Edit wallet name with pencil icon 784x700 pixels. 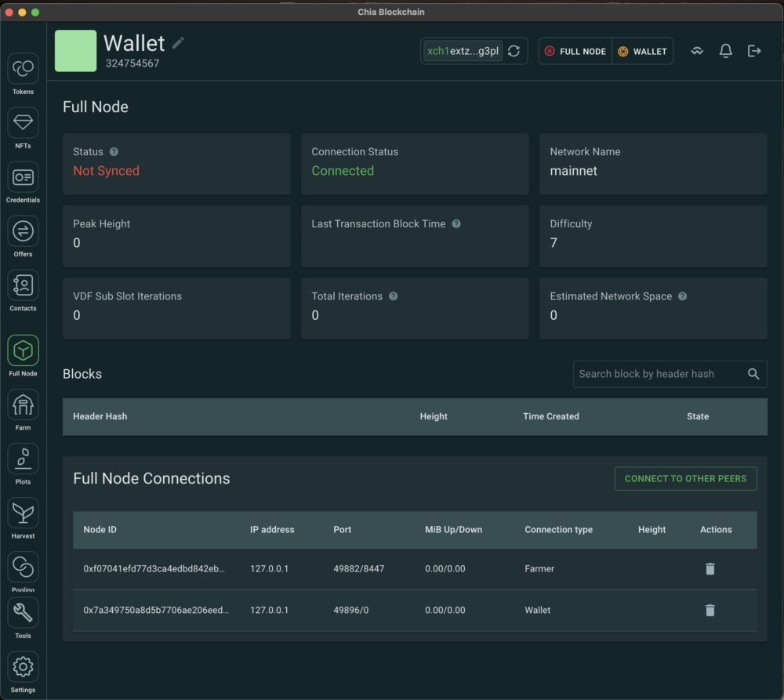178,43
